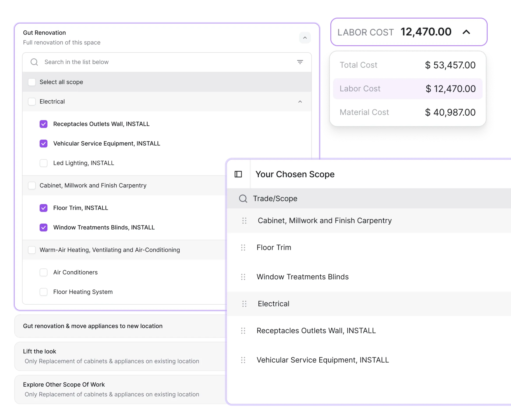Viewport: 511px width, 420px height.
Task: Check the Led Lighting, INSTALL checkbox
Action: pyautogui.click(x=44, y=163)
